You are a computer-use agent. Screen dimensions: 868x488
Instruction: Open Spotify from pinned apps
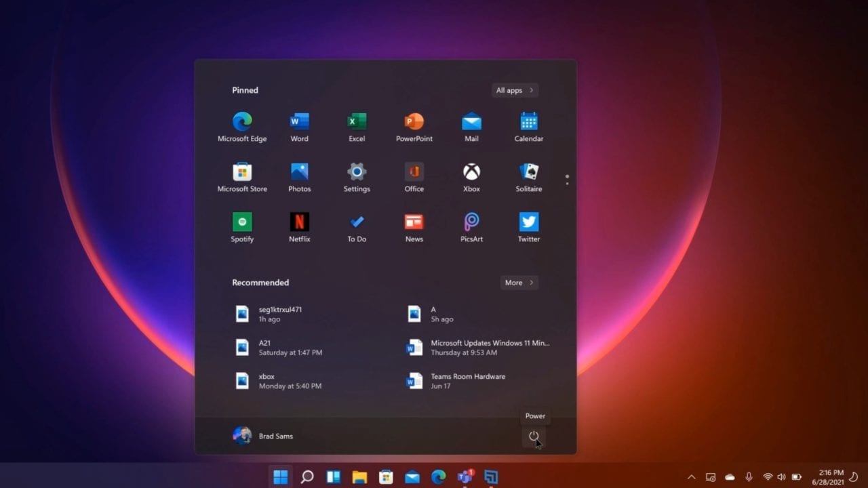click(242, 227)
